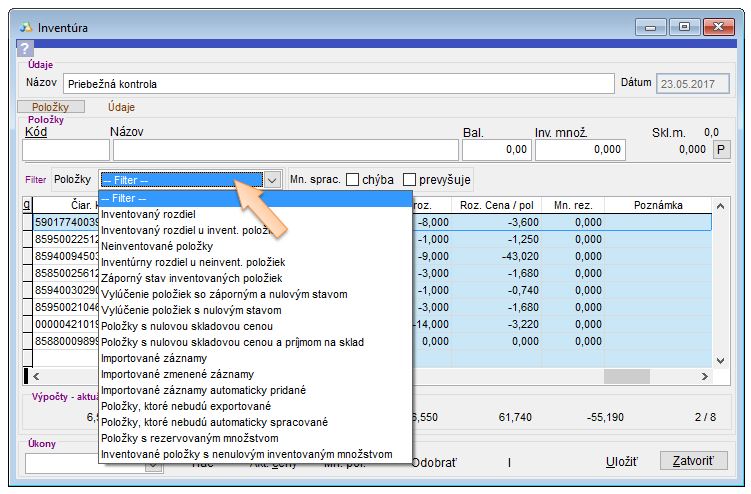Toggle the chýba checkbox
The height and width of the screenshot is (494, 751).
tap(353, 180)
